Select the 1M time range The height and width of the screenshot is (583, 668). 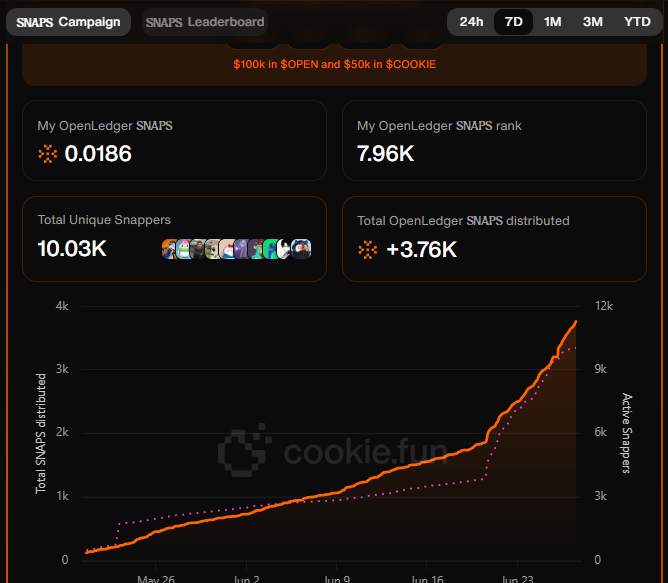553,22
